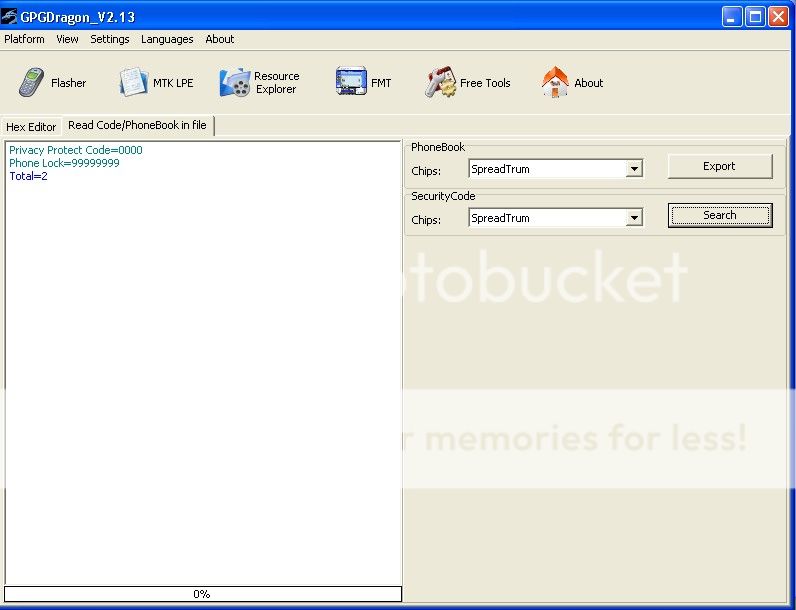Click the PhoneBook SpreadTrum combo box field
The height and width of the screenshot is (610, 796).
coord(555,168)
